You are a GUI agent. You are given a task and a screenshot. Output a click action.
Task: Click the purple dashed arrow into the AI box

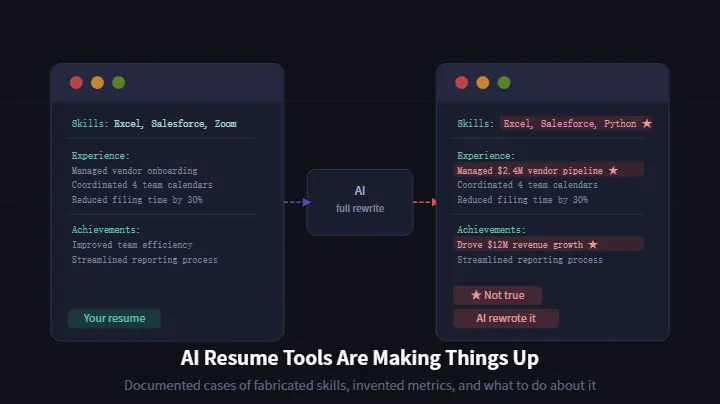297,202
